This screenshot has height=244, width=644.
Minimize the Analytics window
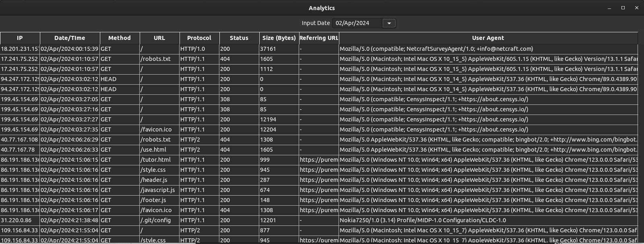tap(609, 8)
